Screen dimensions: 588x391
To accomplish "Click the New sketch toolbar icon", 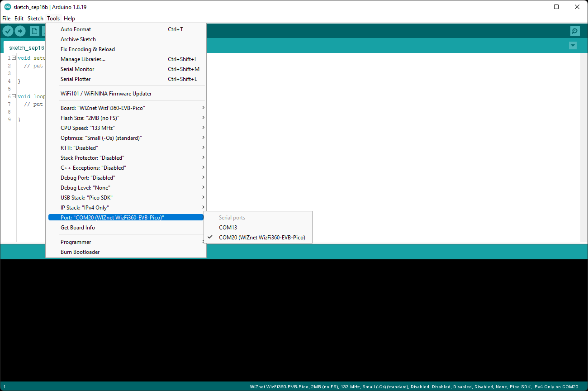I will tap(34, 31).
